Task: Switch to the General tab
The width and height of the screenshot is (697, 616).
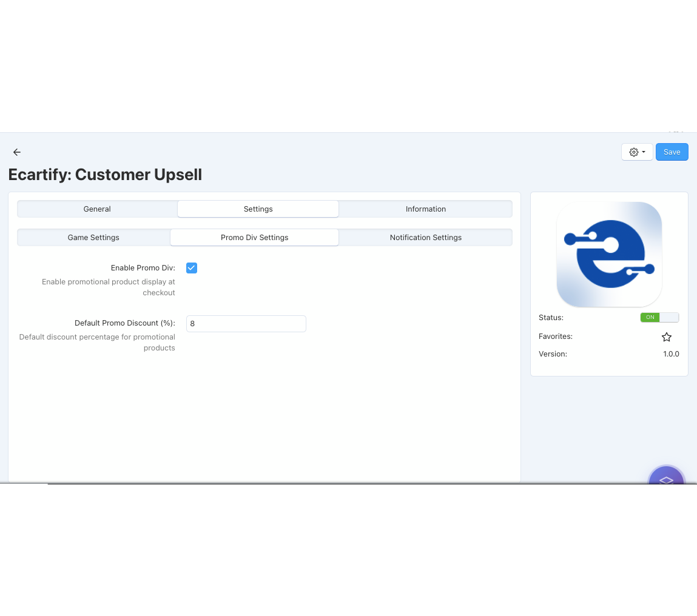Action: tap(97, 209)
